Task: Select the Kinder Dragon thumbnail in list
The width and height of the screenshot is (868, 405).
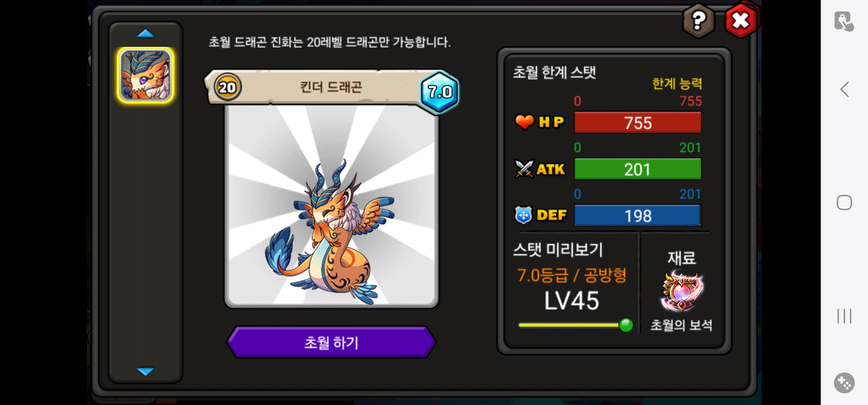Action: [145, 75]
